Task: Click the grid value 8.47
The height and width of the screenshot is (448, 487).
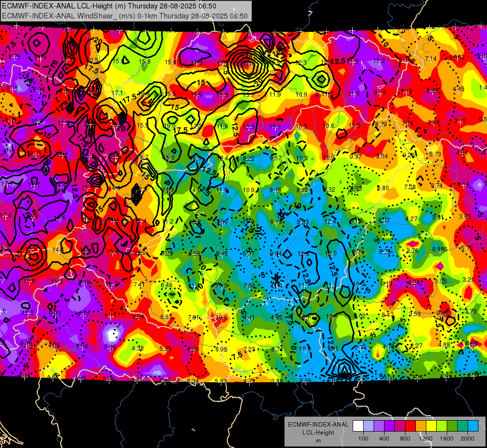Action: click(388, 315)
